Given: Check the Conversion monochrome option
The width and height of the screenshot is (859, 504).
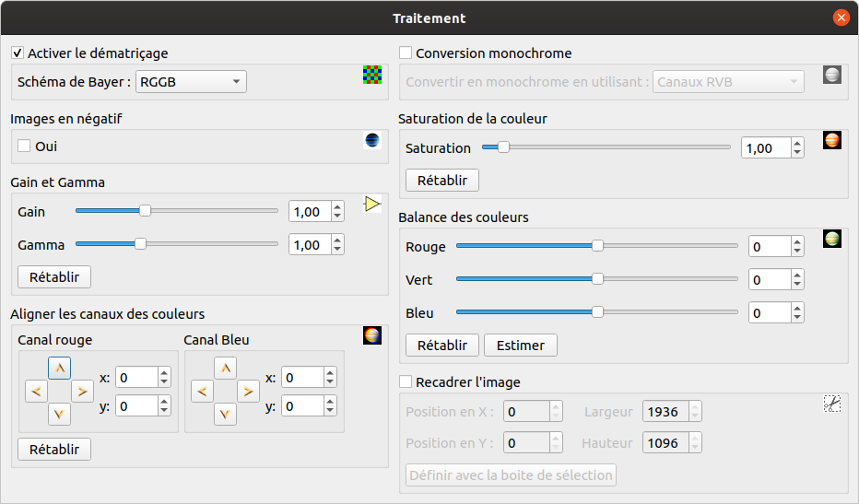Looking at the screenshot, I should 406,53.
